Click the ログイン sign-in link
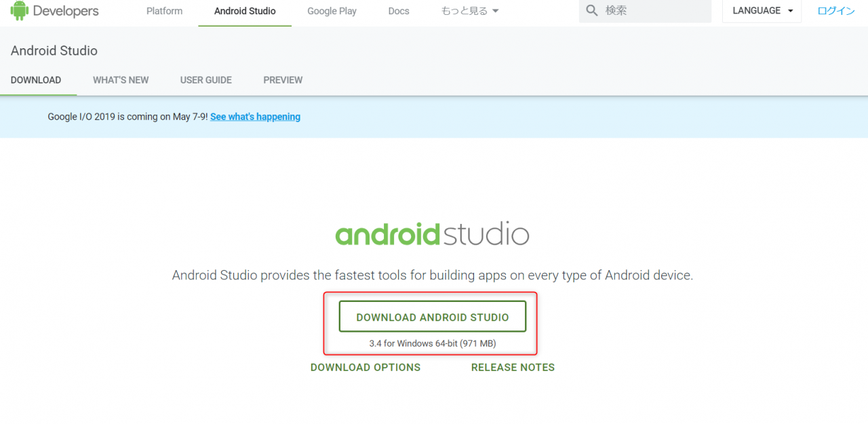 coord(835,11)
